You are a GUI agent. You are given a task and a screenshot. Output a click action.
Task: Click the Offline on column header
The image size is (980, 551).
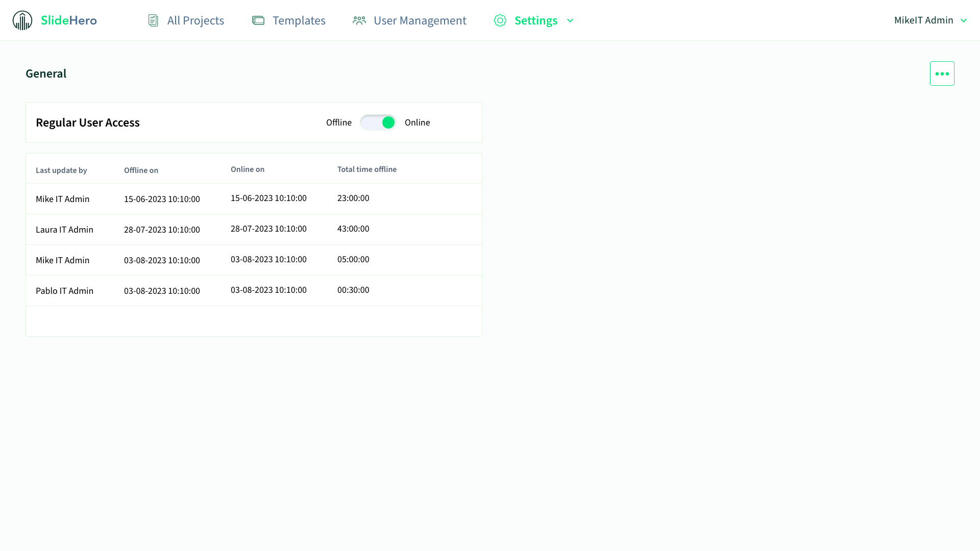[141, 170]
